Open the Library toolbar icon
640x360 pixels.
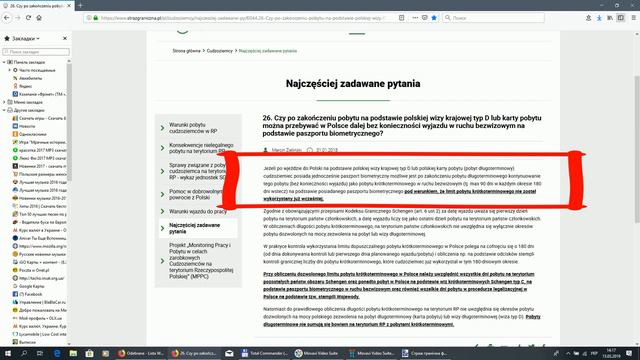(x=610, y=18)
